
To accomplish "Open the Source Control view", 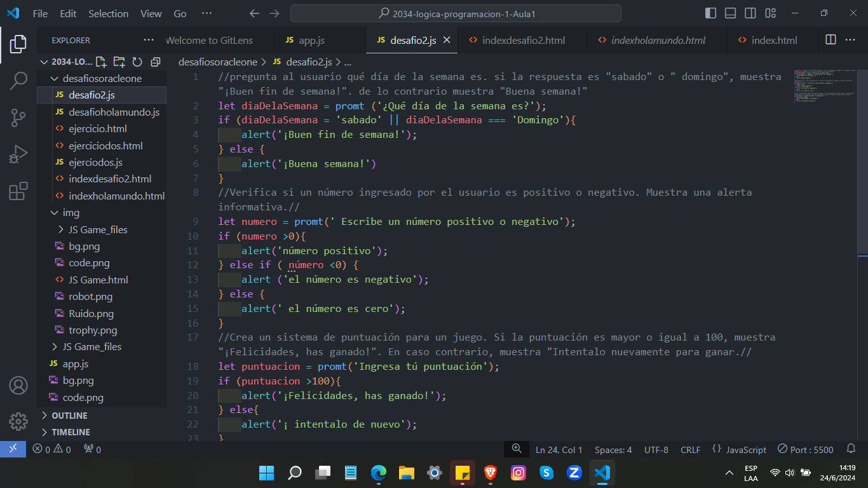I will pos(18,118).
